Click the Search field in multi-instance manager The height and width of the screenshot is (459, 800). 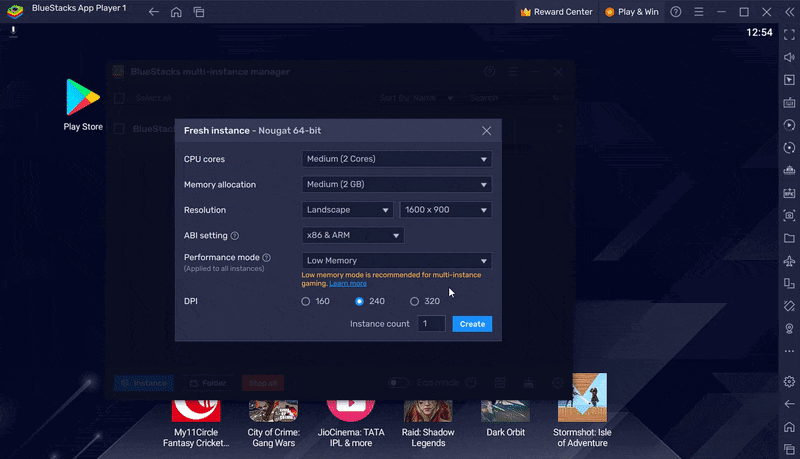[x=515, y=98]
